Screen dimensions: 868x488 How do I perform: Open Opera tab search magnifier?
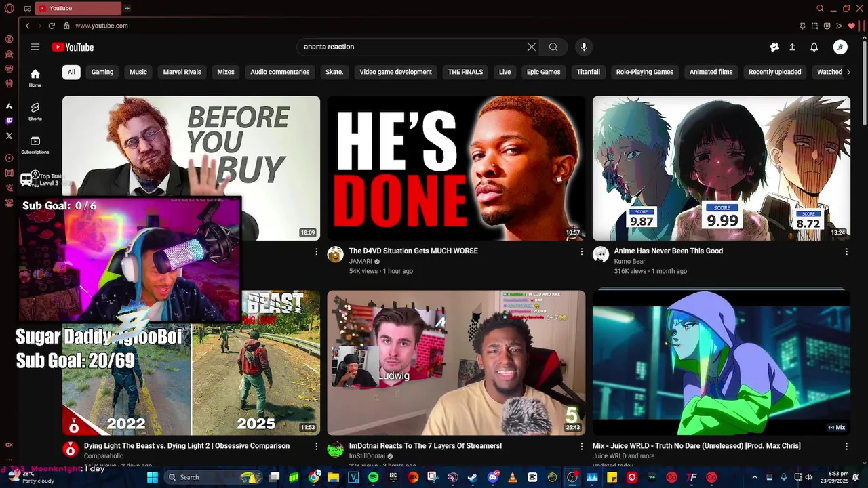click(x=821, y=8)
